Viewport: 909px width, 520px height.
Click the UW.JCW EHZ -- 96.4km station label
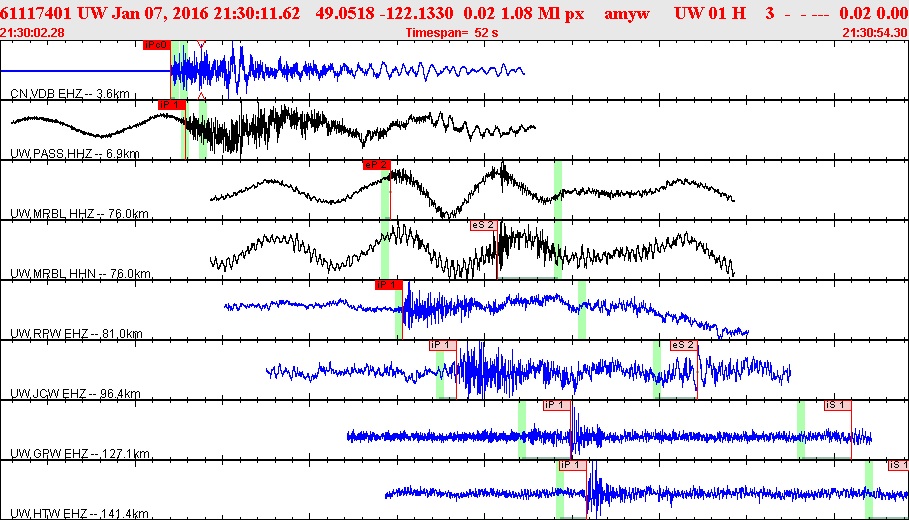75,394
